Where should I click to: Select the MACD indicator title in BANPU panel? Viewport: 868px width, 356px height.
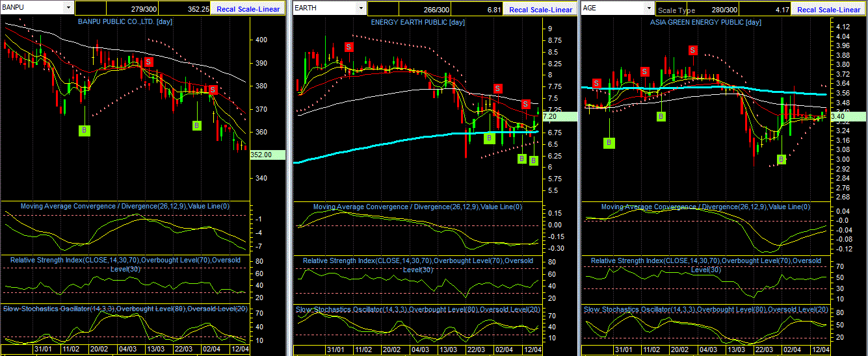[125, 207]
